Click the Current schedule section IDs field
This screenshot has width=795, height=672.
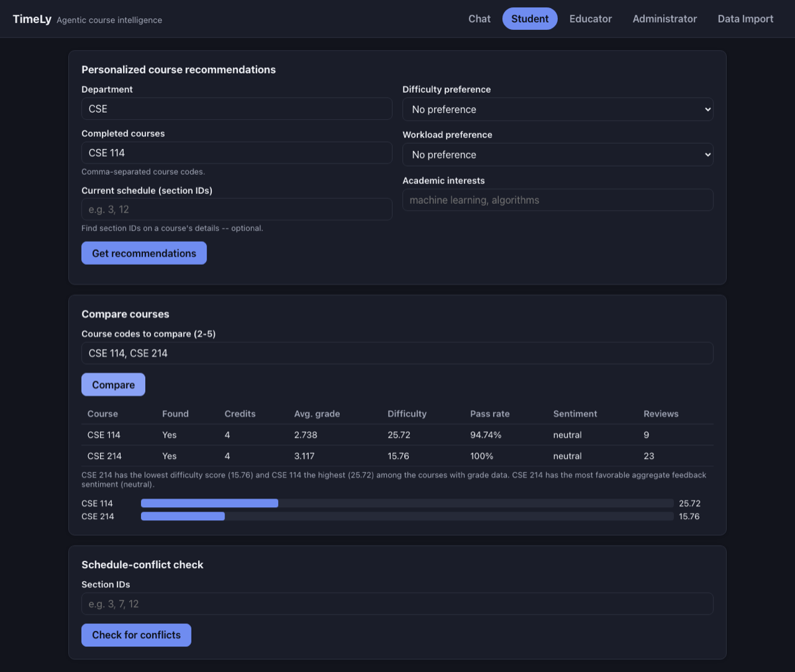(237, 209)
